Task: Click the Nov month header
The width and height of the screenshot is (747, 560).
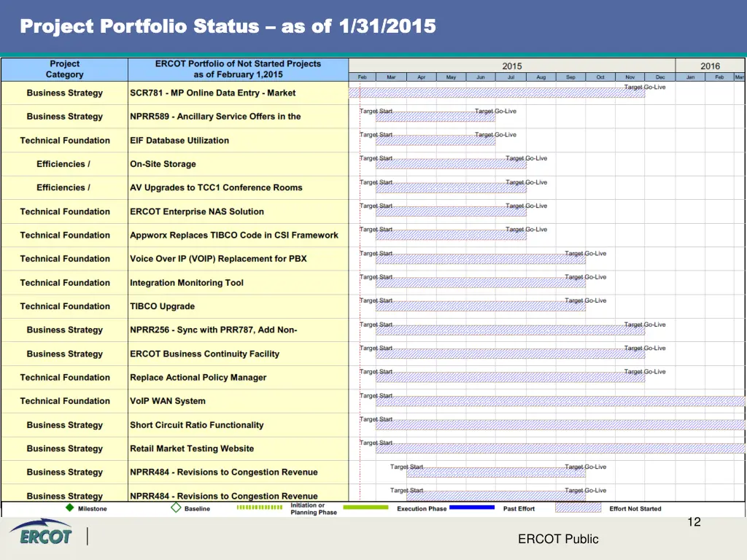Action: (x=630, y=77)
